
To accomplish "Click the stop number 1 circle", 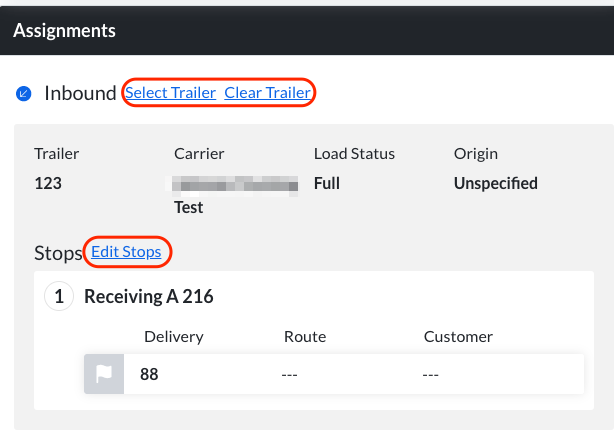I will 59,296.
